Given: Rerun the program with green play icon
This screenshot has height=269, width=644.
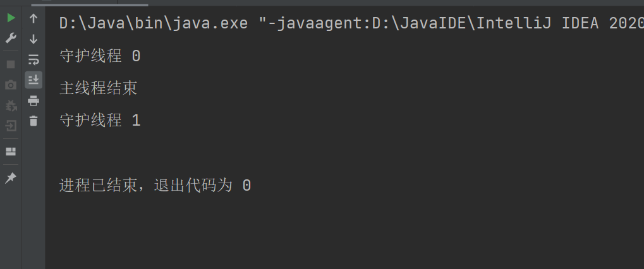Looking at the screenshot, I should (x=11, y=18).
